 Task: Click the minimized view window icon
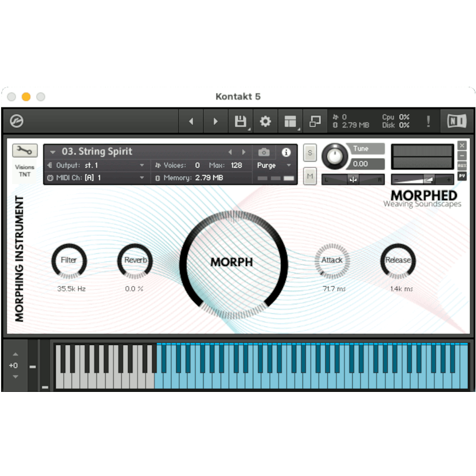tap(315, 122)
